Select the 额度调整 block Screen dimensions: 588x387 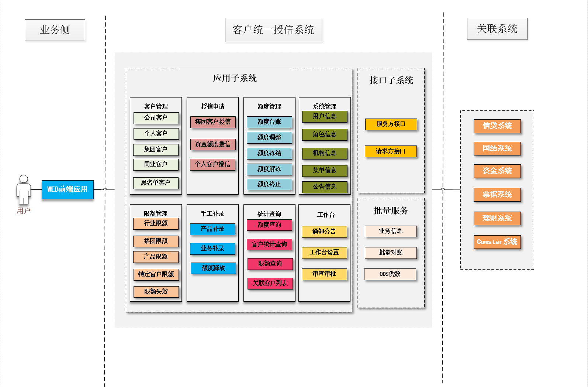(x=269, y=137)
